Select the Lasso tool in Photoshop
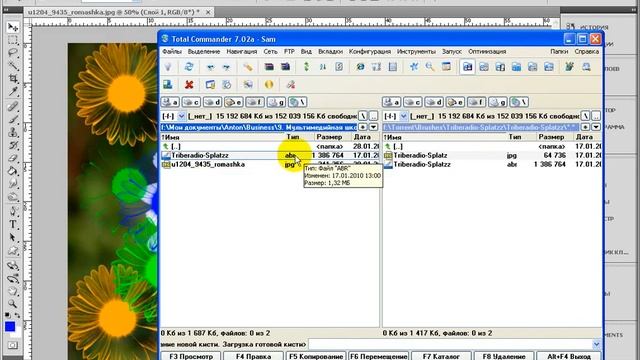This screenshot has width=640, height=360. coord(13,53)
